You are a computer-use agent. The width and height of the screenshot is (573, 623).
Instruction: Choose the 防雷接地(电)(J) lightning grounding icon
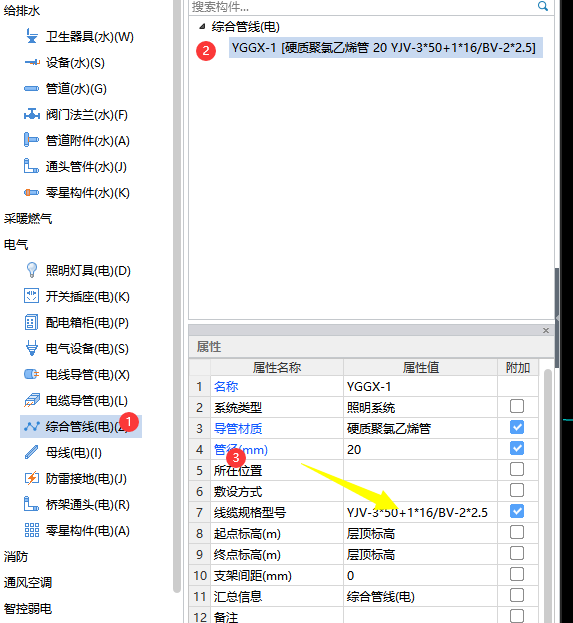pyautogui.click(x=32, y=478)
